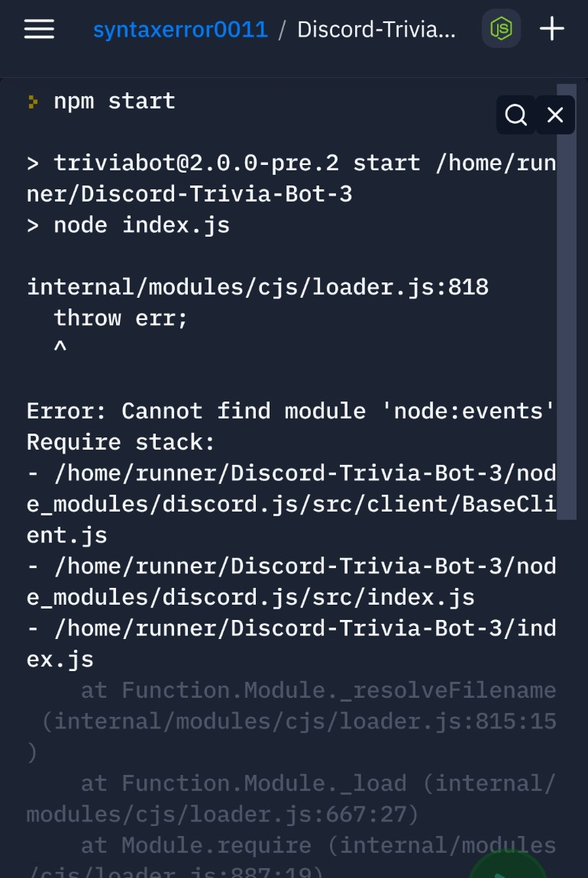Image resolution: width=588 pixels, height=878 pixels.
Task: Click the Discord-Trivia-Bot-3 index.js path
Action: [x=290, y=643]
